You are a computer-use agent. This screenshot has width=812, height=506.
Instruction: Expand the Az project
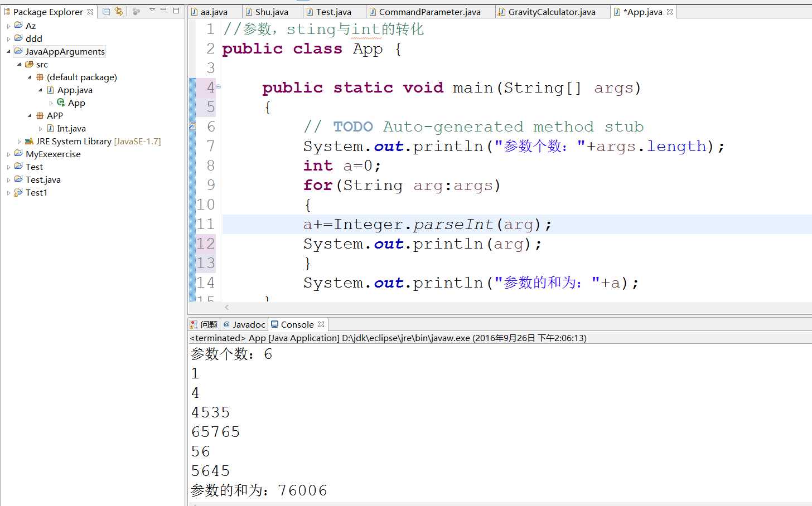tap(8, 26)
